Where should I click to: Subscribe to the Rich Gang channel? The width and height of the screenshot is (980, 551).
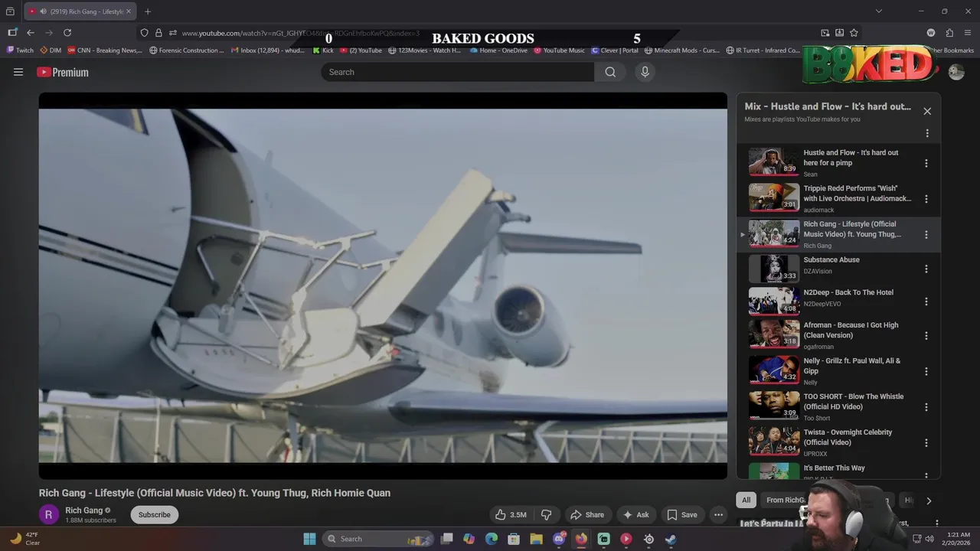point(155,515)
